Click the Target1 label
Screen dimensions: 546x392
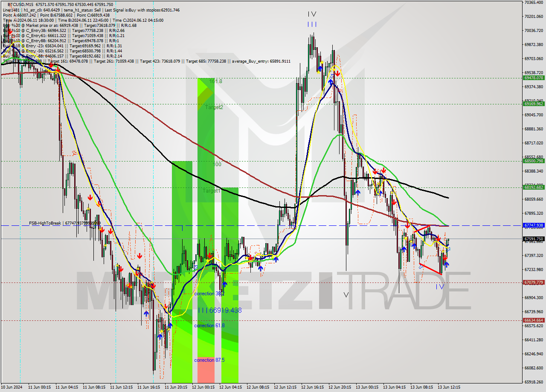[x=211, y=191]
